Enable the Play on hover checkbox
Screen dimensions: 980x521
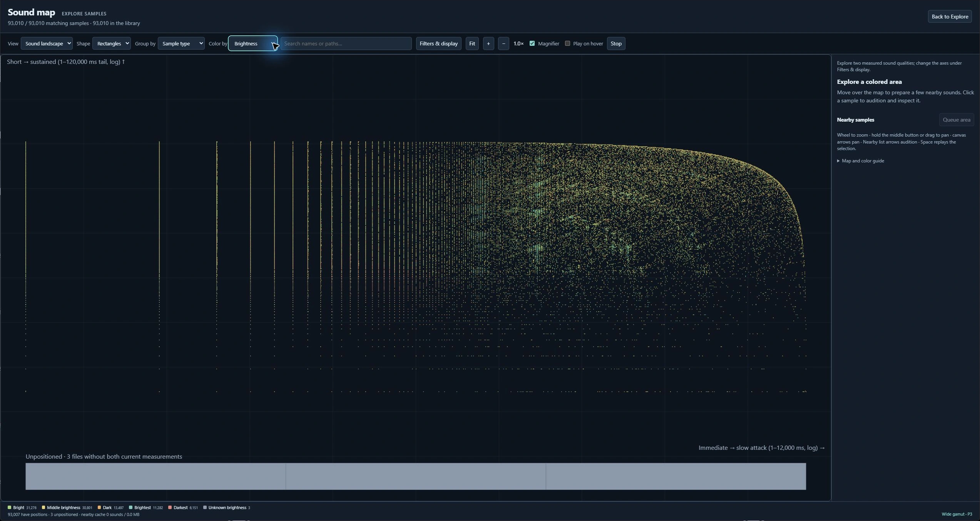click(567, 43)
